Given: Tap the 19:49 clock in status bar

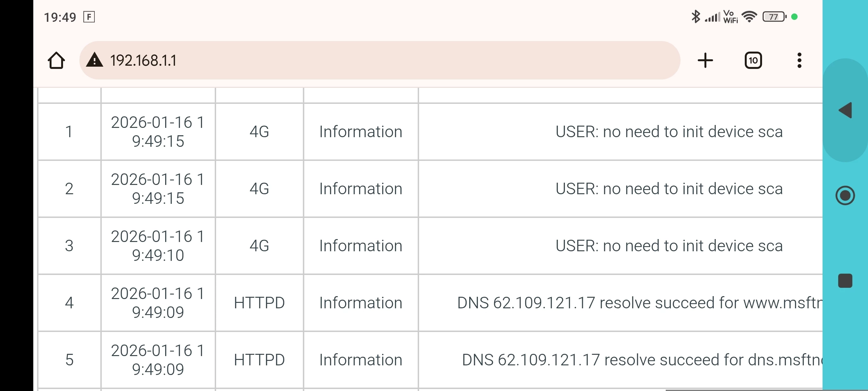Looking at the screenshot, I should point(60,17).
